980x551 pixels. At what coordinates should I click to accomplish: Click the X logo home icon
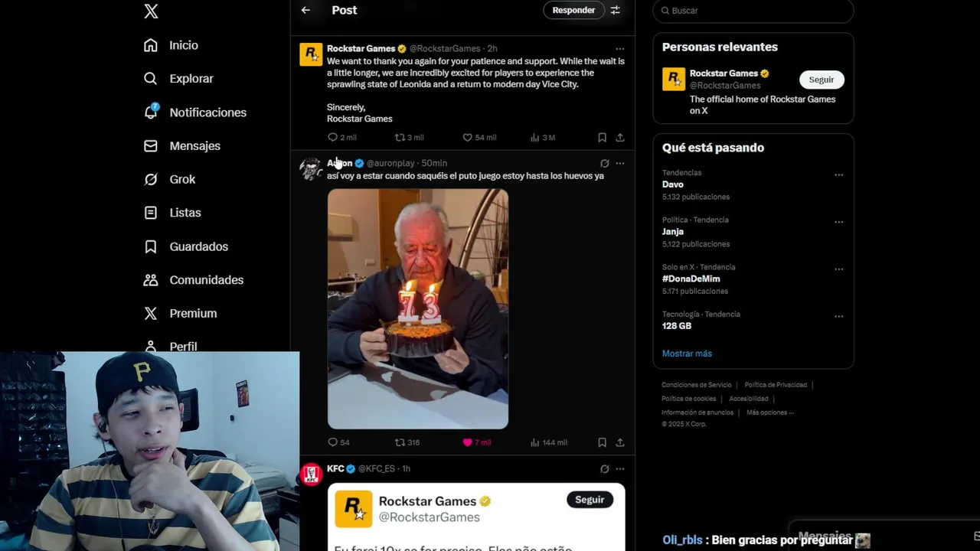tap(151, 11)
